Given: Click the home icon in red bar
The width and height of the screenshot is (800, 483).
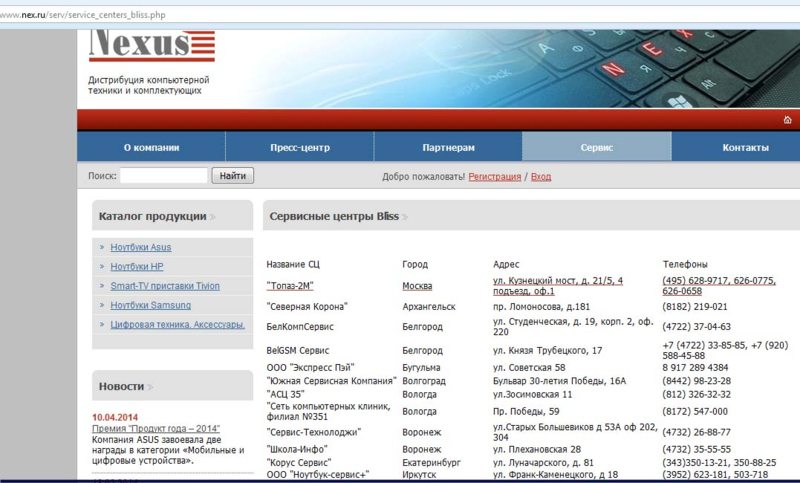Looking at the screenshot, I should click(x=787, y=120).
